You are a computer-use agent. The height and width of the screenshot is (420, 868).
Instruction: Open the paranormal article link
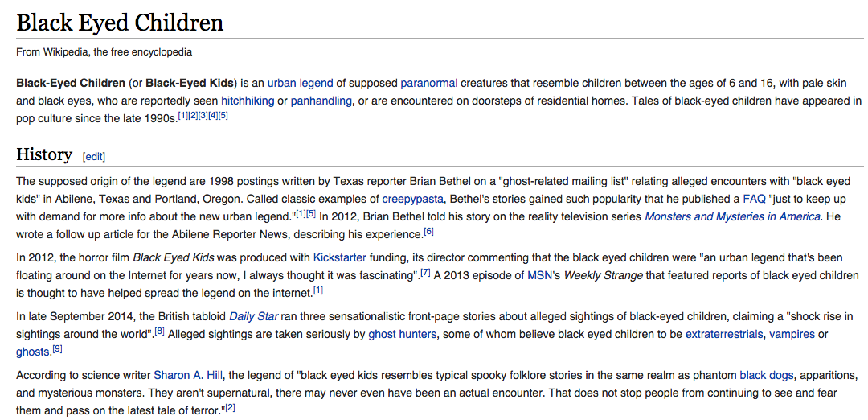[429, 84]
